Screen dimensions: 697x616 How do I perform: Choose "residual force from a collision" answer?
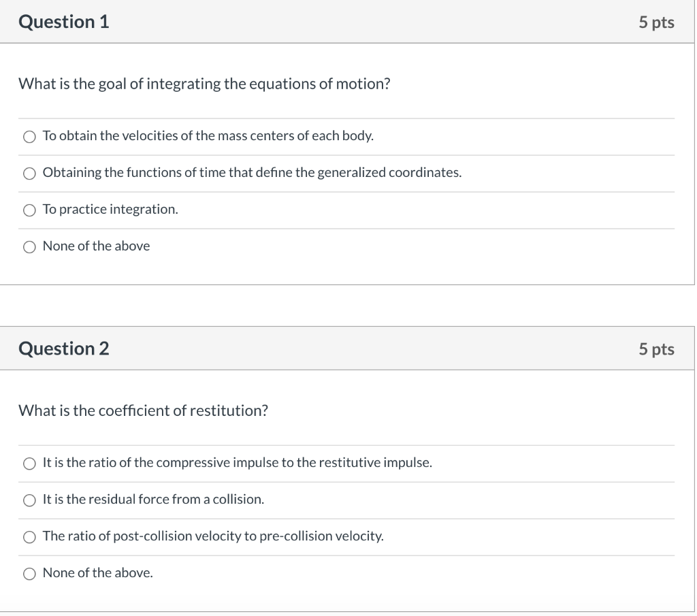(29, 500)
